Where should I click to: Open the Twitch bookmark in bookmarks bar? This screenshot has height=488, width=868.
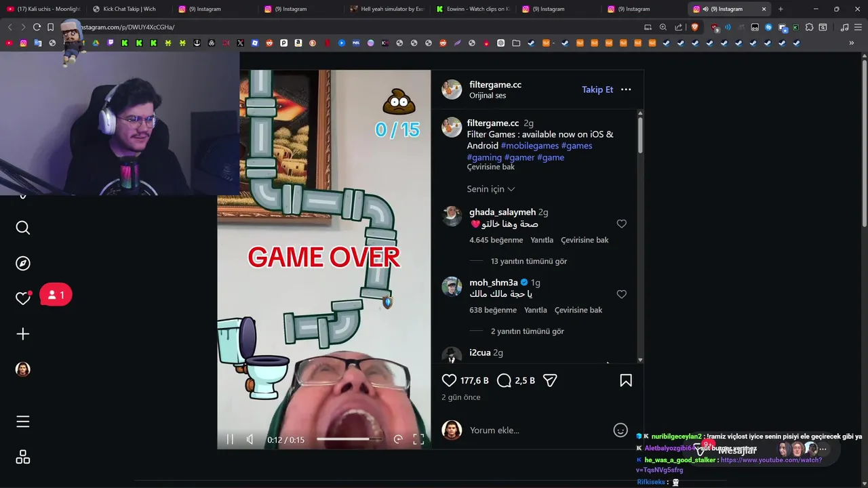click(x=111, y=43)
